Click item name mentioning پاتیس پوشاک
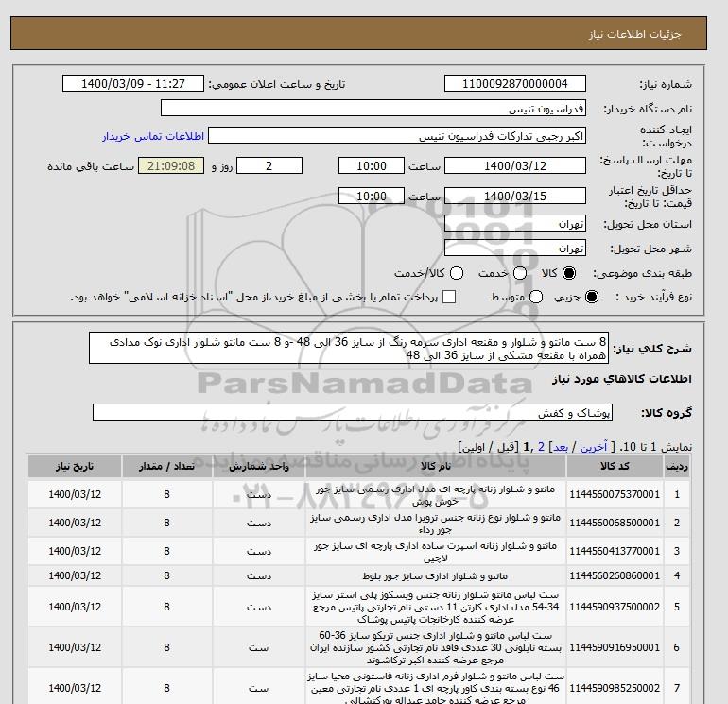This screenshot has height=704, width=728. coord(435,607)
